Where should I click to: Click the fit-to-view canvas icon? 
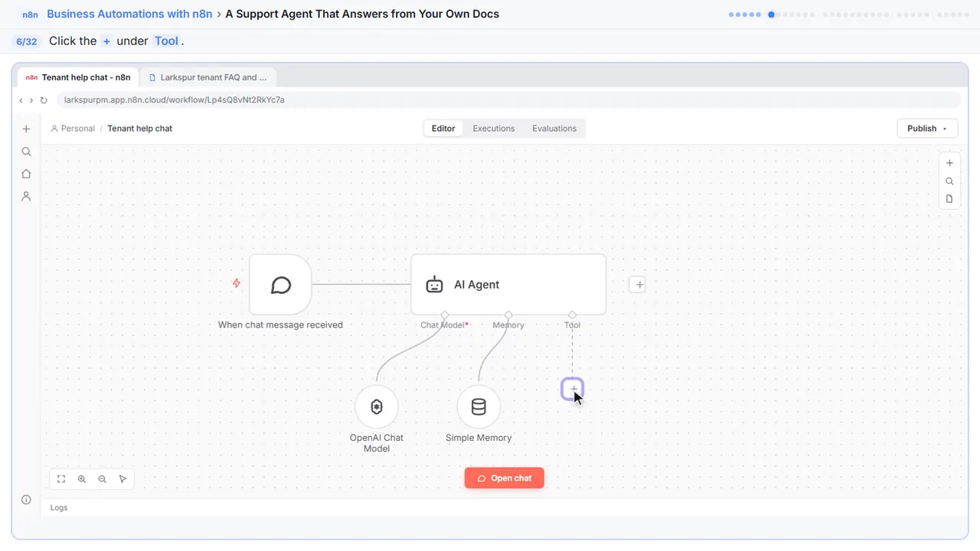click(x=61, y=479)
